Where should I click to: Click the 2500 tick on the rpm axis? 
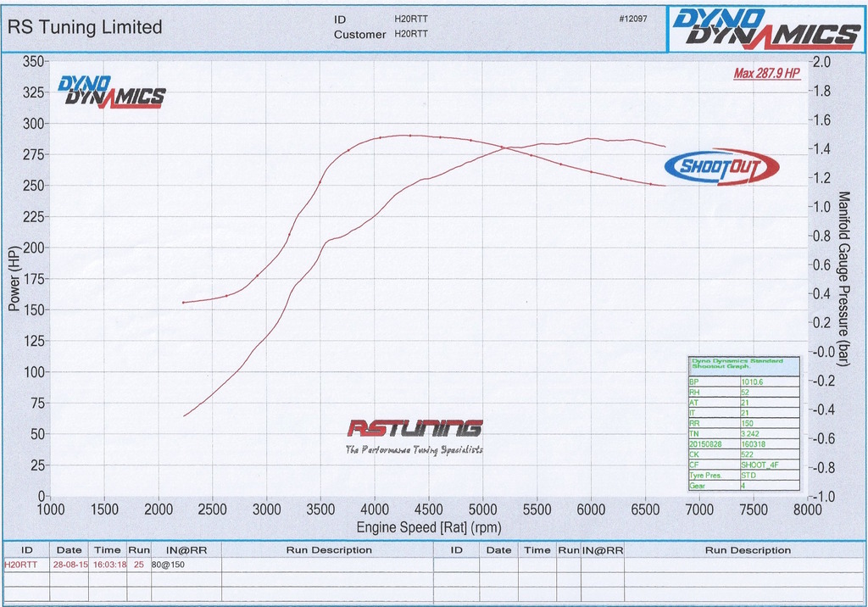213,510
